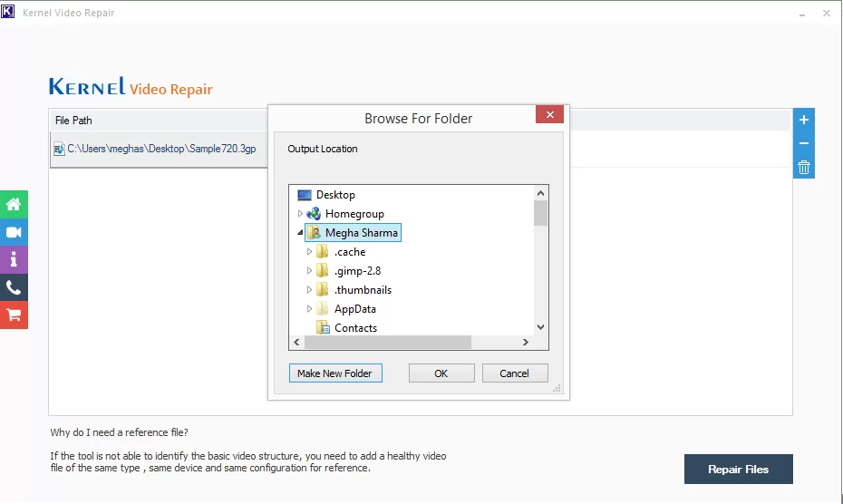This screenshot has width=843, height=504.
Task: Open the info sidebar icon
Action: point(14,260)
